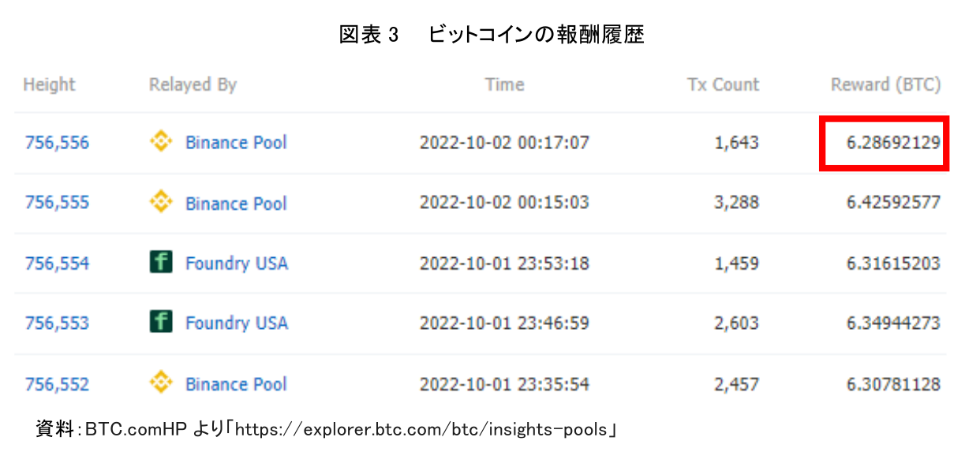The image size is (980, 467).
Task: Open block height 756,552 link
Action: 57,385
